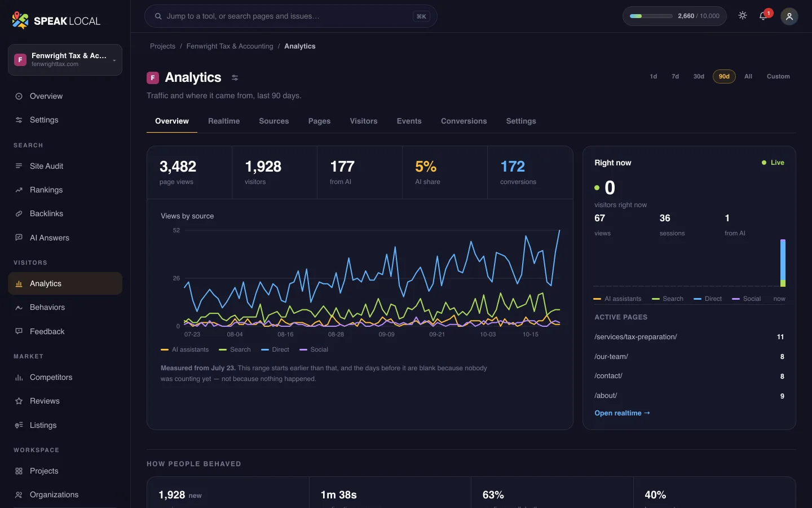Click the filter sliders icon beside Analytics title
Screen dimensions: 812x508
click(235, 78)
